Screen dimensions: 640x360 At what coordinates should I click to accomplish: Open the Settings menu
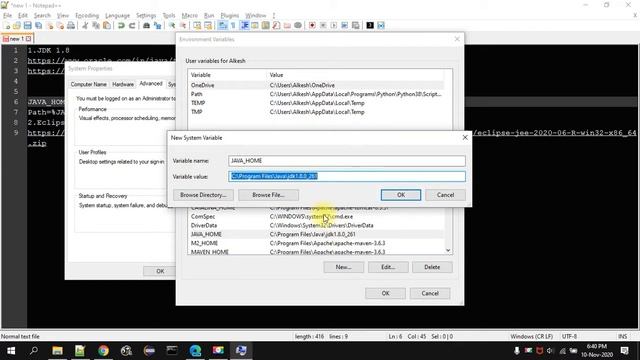pyautogui.click(x=146, y=16)
